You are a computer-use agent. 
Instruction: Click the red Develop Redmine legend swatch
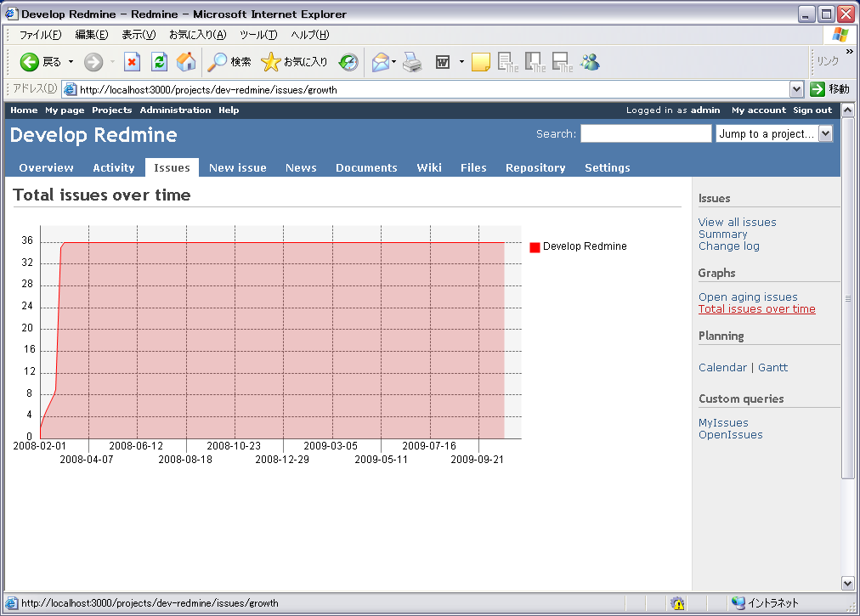coord(535,247)
